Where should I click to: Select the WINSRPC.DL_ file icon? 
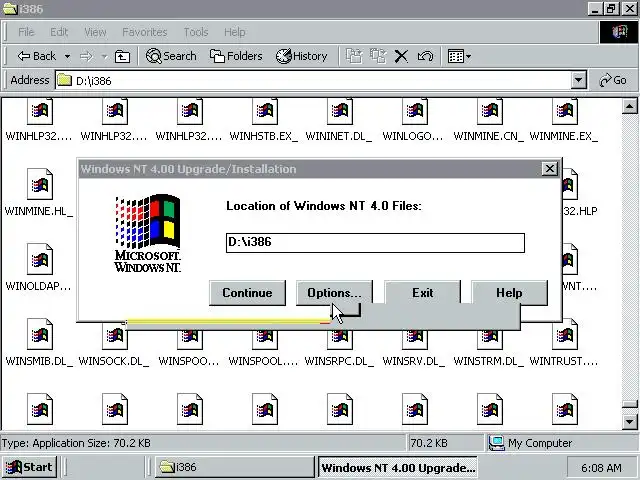coord(340,340)
